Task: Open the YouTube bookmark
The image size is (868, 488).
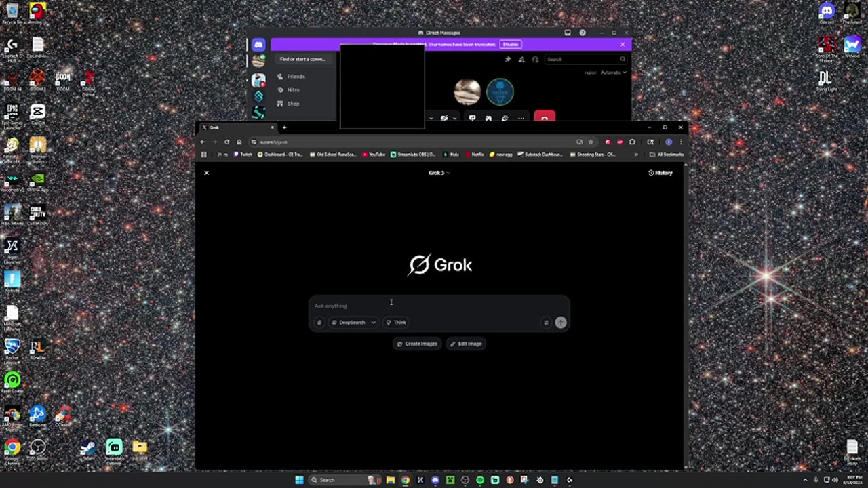Action: coord(374,155)
